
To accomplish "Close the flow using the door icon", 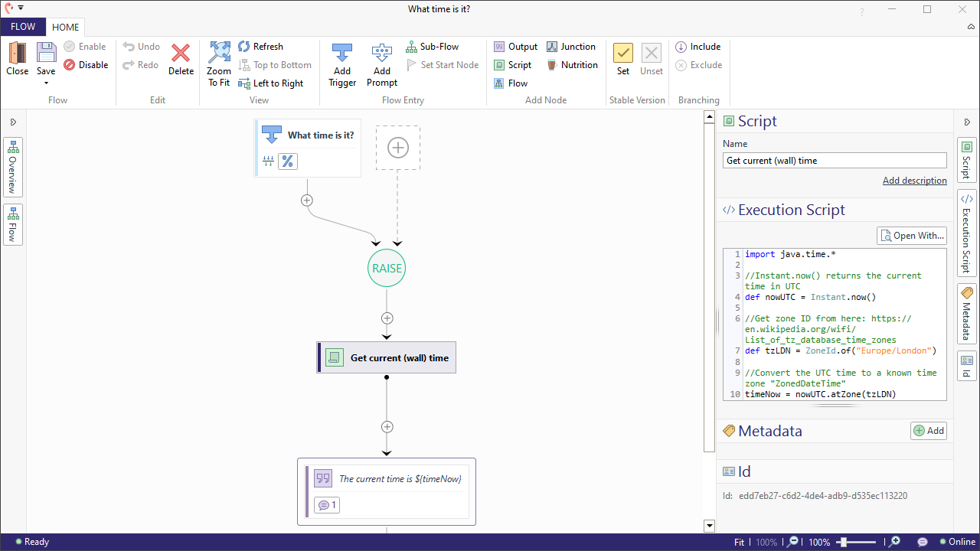I will 17,59.
